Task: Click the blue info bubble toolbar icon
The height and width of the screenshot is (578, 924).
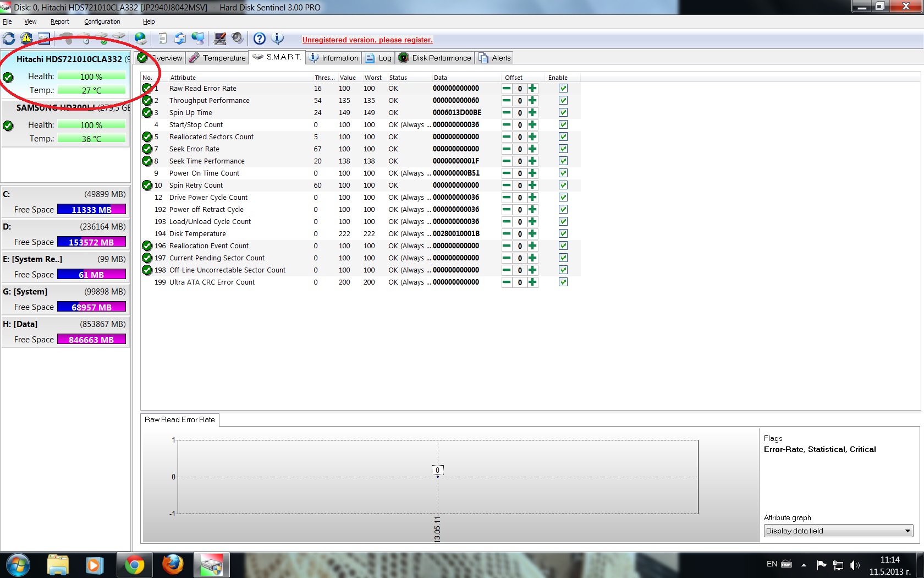Action: [x=278, y=39]
